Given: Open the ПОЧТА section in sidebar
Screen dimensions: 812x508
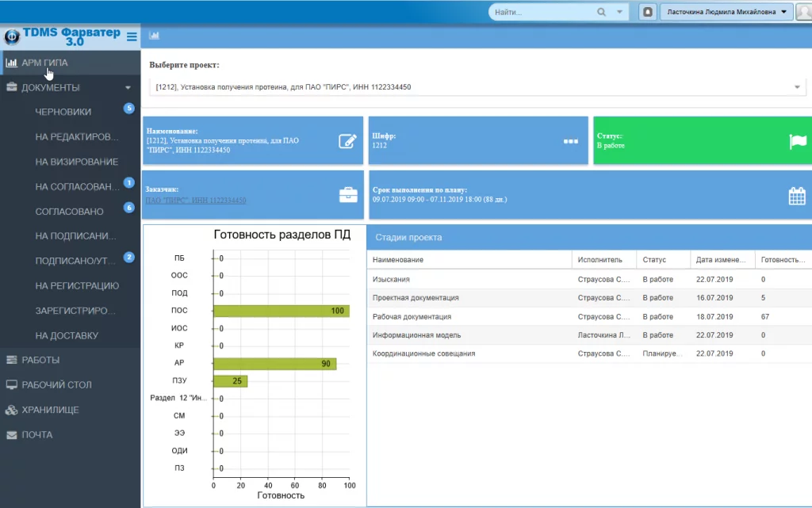Looking at the screenshot, I should [37, 435].
